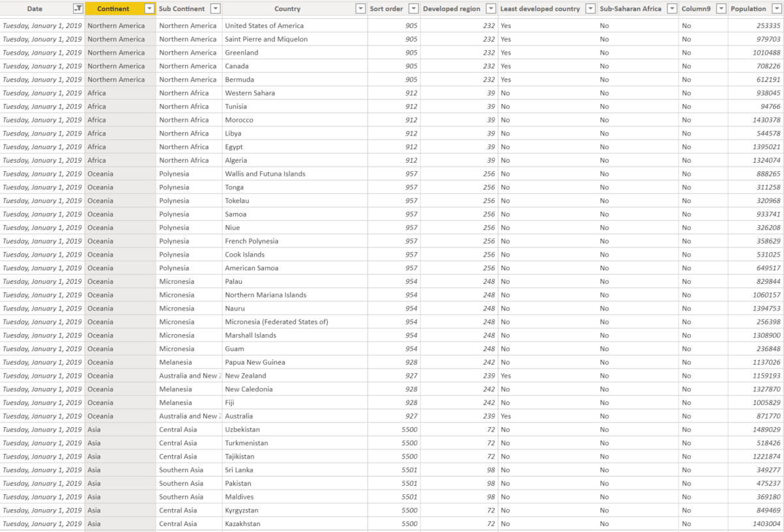This screenshot has width=784, height=532.
Task: Click population value 1430378
Action: pyautogui.click(x=755, y=120)
